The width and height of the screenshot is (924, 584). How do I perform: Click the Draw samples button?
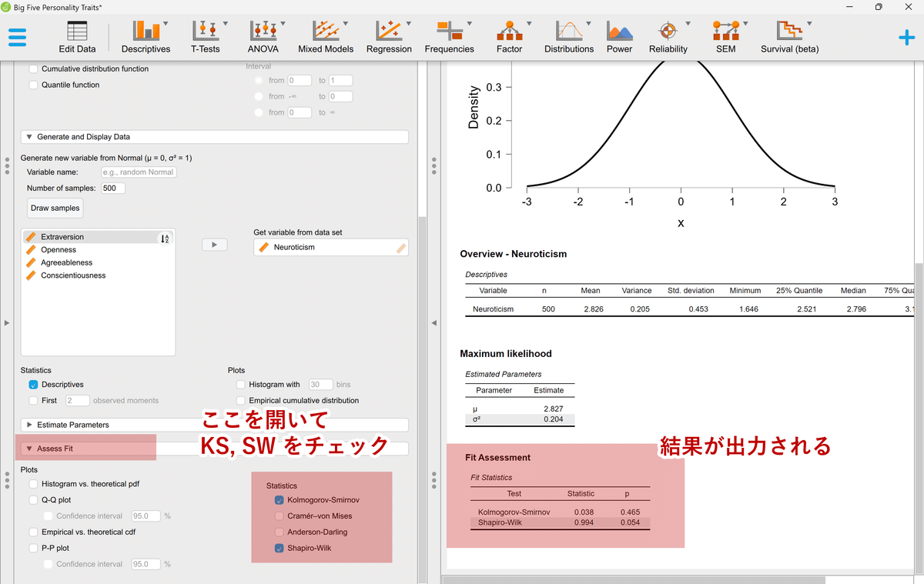pyautogui.click(x=54, y=208)
